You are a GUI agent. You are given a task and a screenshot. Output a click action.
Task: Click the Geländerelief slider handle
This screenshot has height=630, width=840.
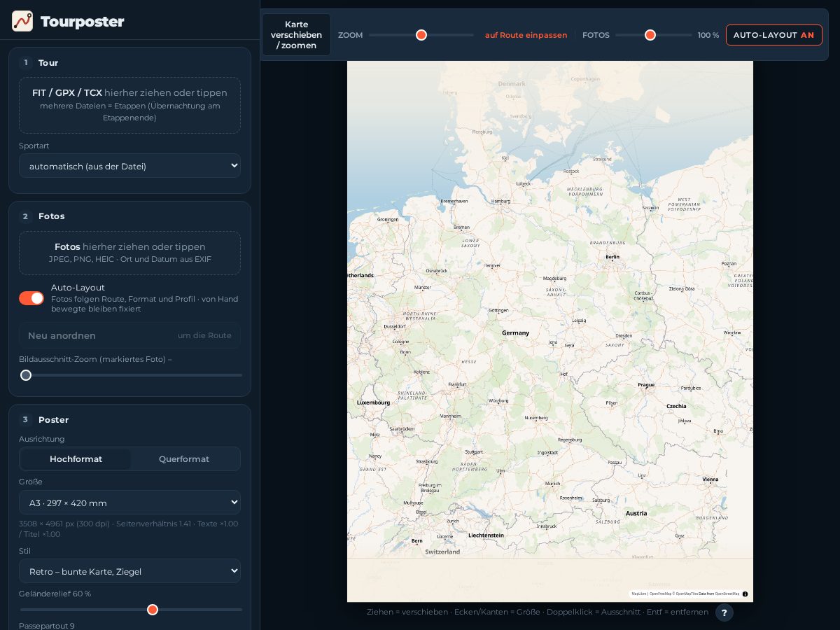tap(153, 610)
